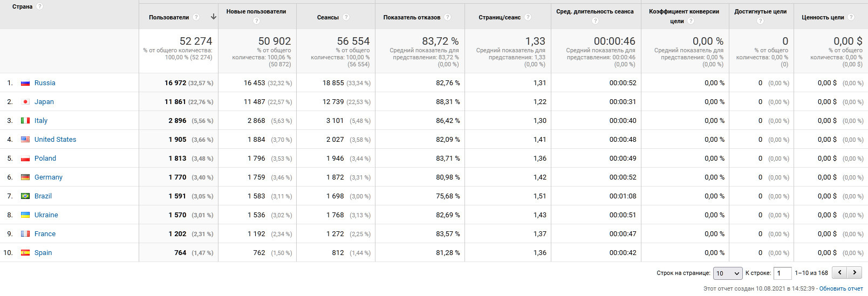Go to next page of rows
This screenshot has height=296, width=868.
(x=855, y=273)
